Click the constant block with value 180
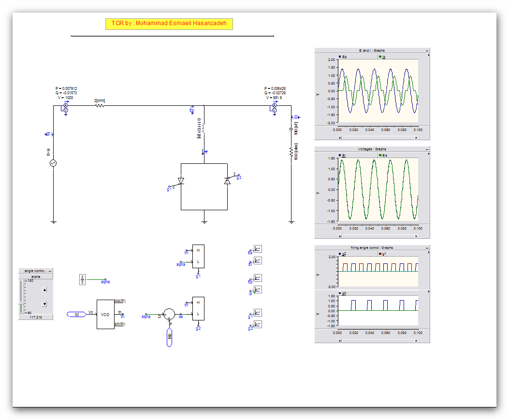The width and height of the screenshot is (509, 420). point(169,337)
